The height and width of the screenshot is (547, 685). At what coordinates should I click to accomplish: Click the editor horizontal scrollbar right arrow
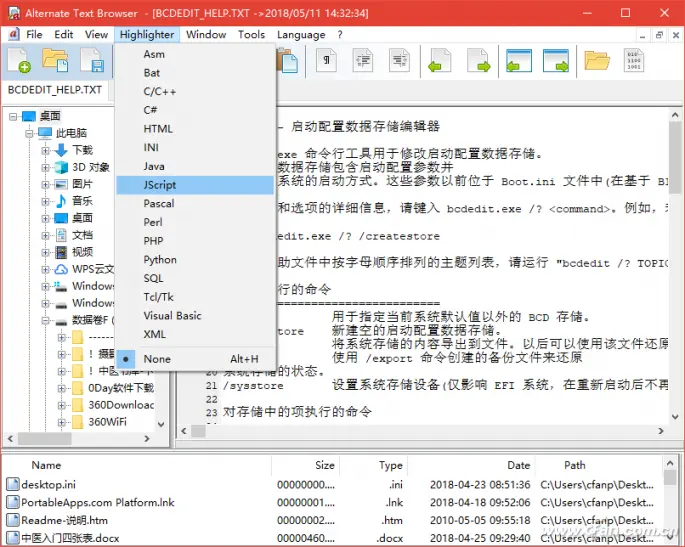(x=661, y=431)
